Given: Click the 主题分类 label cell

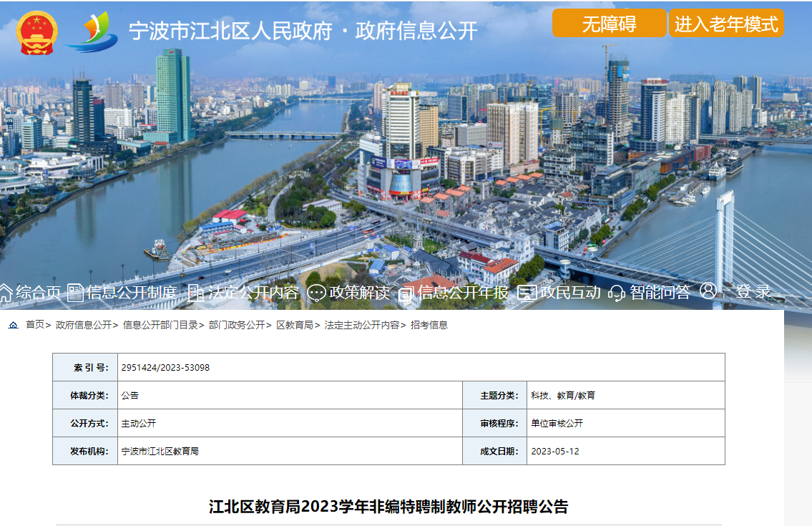Looking at the screenshot, I should [x=495, y=396].
